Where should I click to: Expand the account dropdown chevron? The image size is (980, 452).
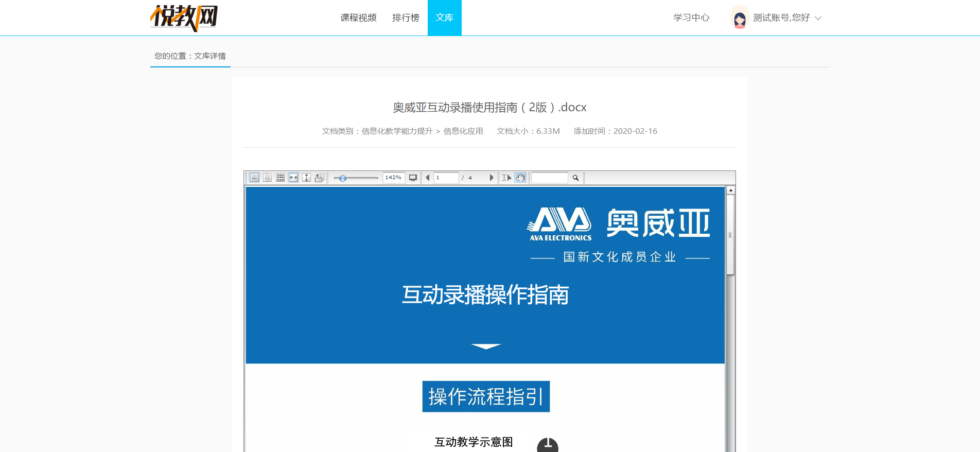coord(818,19)
